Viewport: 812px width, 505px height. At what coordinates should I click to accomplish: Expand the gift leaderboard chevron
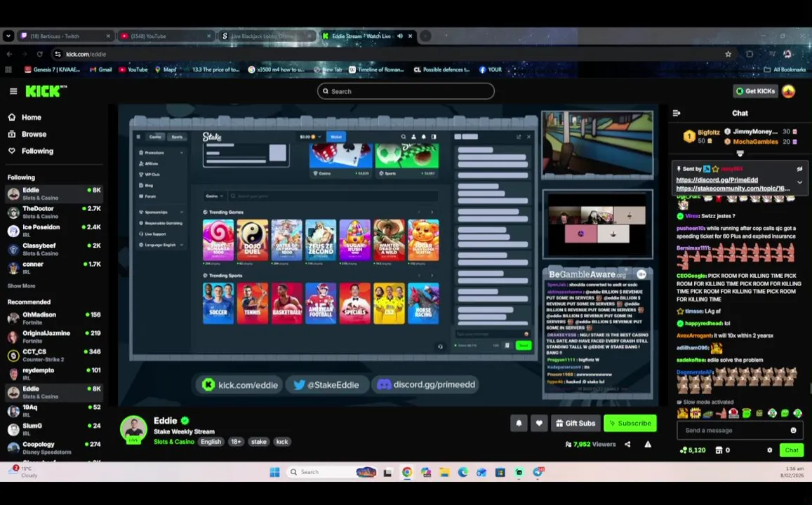740,154
